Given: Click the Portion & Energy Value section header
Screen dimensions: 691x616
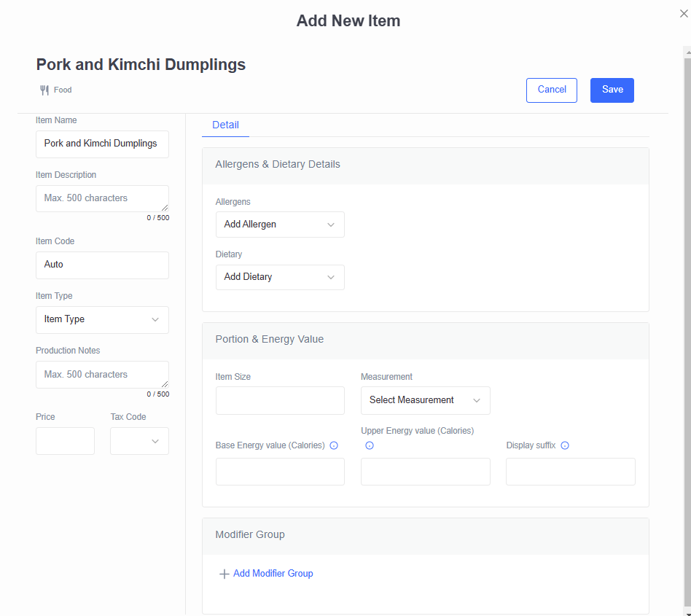Looking at the screenshot, I should 425,341.
